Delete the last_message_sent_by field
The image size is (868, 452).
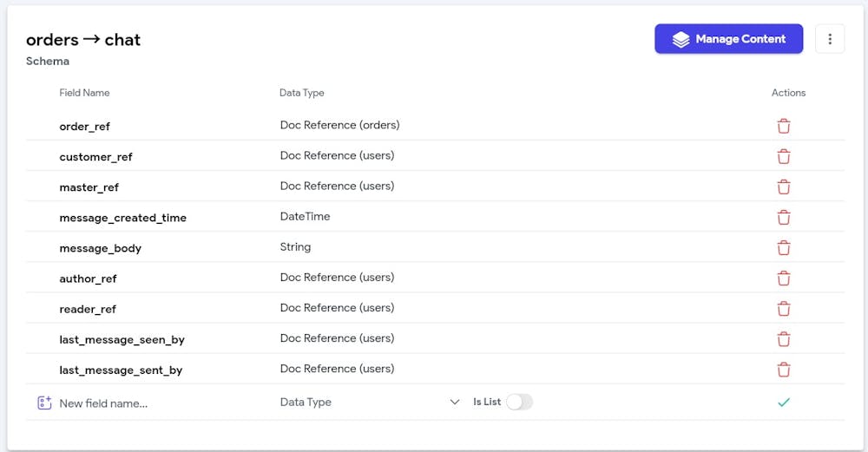coord(784,370)
